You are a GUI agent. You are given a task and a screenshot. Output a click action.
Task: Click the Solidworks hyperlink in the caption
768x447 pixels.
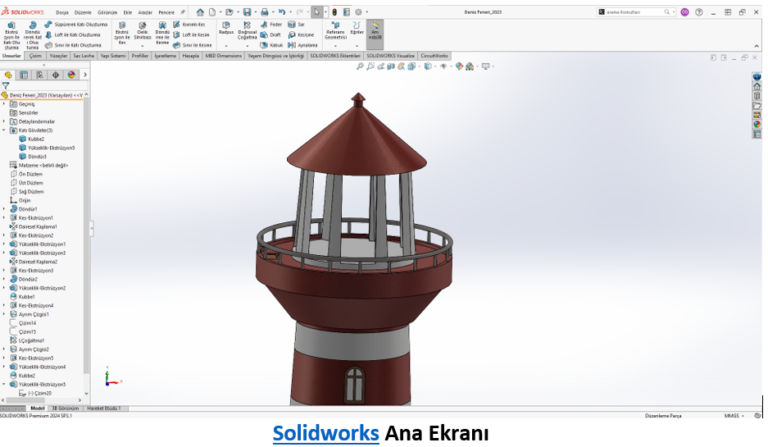326,433
